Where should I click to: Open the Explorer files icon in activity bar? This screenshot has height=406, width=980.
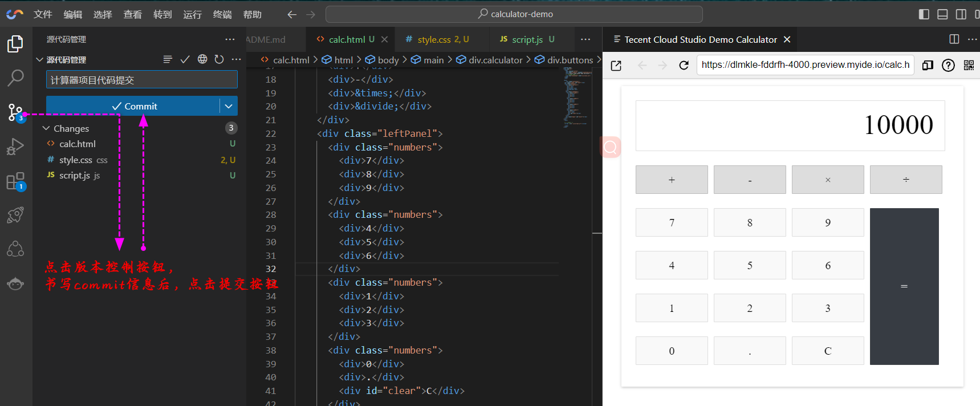click(x=15, y=44)
